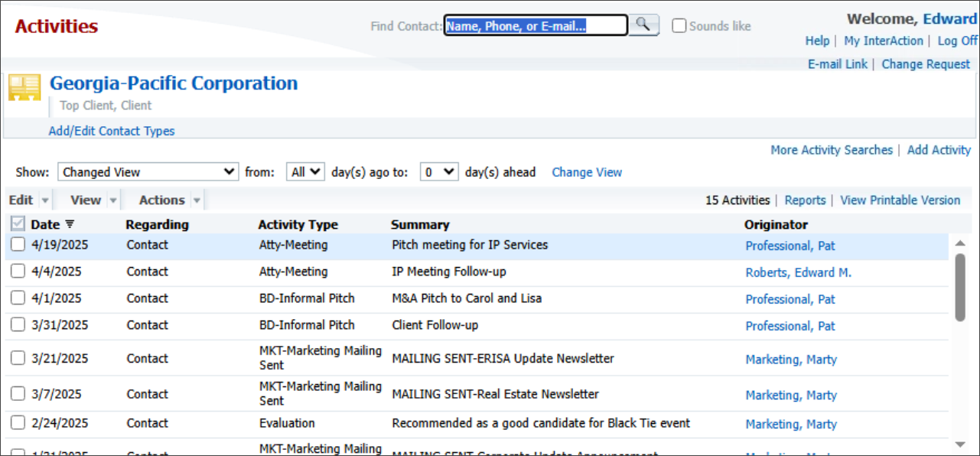Screen dimensions: 980x456
Task: Open the View menu
Action: pos(86,200)
